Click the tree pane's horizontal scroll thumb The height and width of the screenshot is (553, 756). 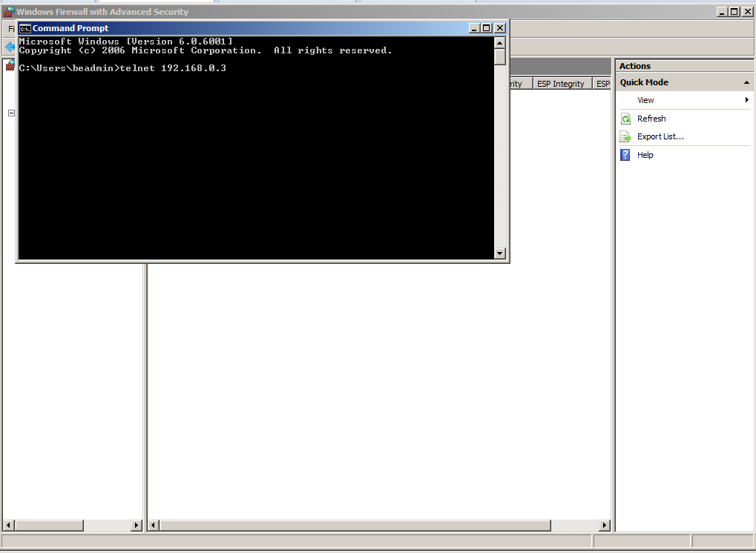[49, 525]
